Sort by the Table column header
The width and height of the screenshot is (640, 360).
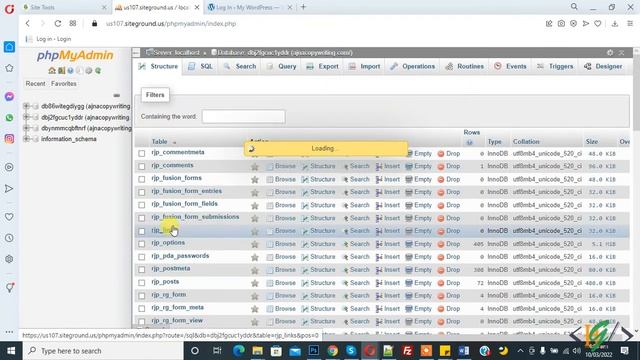[159, 142]
